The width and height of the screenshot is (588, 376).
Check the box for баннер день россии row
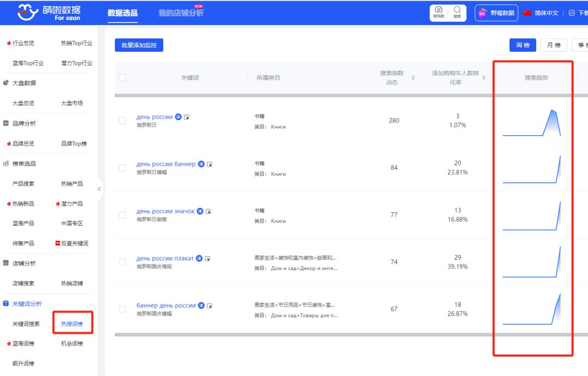tap(122, 309)
